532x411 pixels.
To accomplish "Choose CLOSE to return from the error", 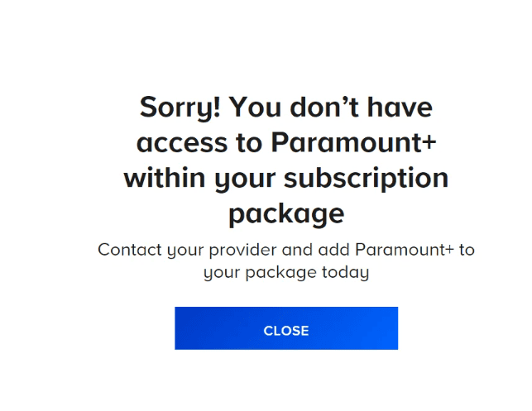I will (286, 328).
